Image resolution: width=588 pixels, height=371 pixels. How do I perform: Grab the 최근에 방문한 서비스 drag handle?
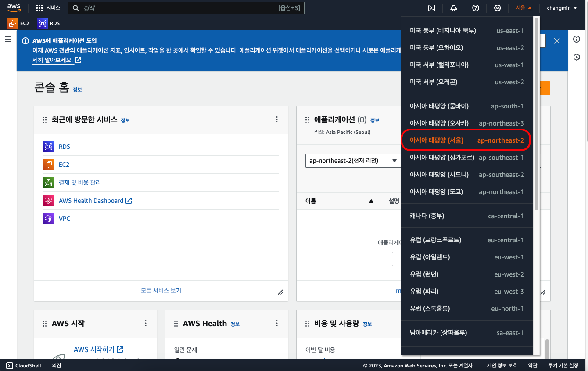(x=44, y=120)
